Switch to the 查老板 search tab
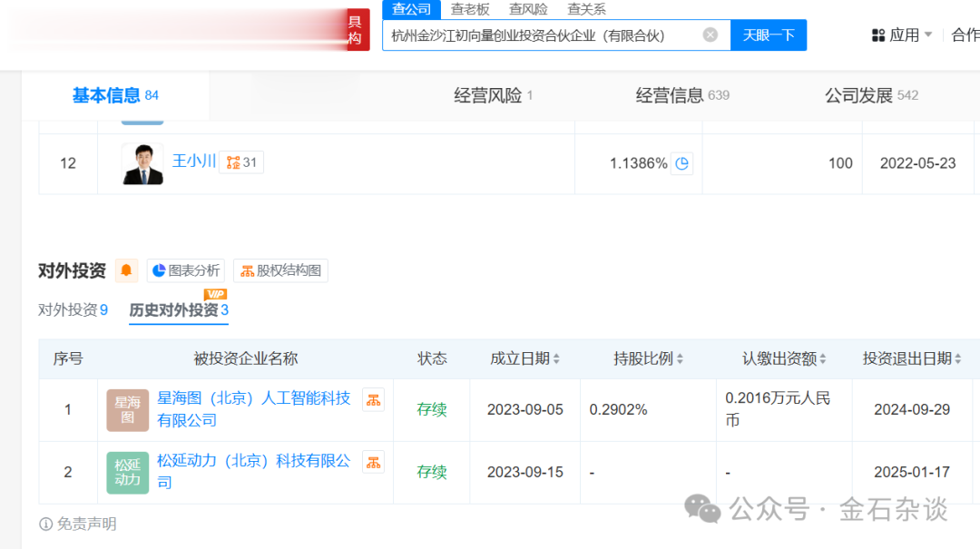980x549 pixels. pyautogui.click(x=470, y=9)
